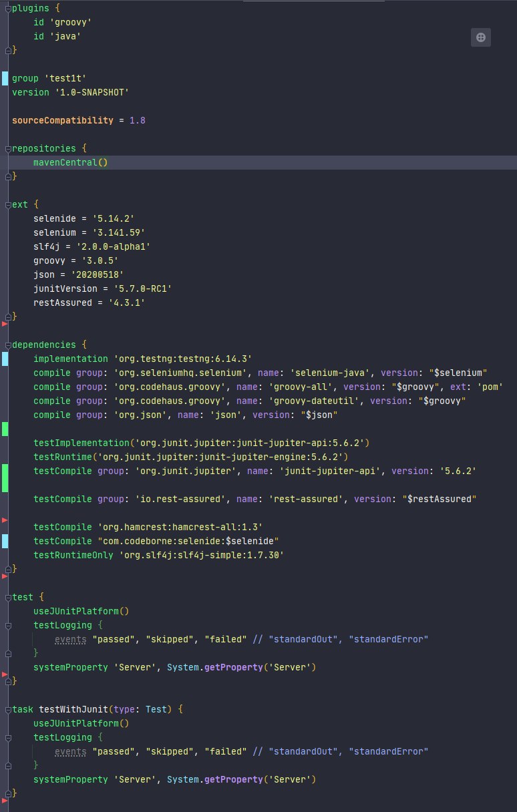Screen dimensions: 517x812
Task: Collapse the task testWithJunit fold marker
Action: (7, 709)
